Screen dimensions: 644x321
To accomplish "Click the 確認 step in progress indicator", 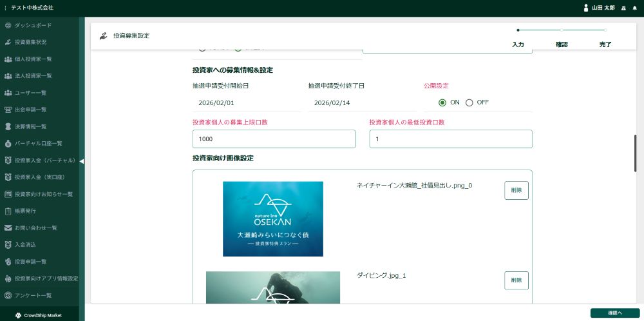I will 562,44.
